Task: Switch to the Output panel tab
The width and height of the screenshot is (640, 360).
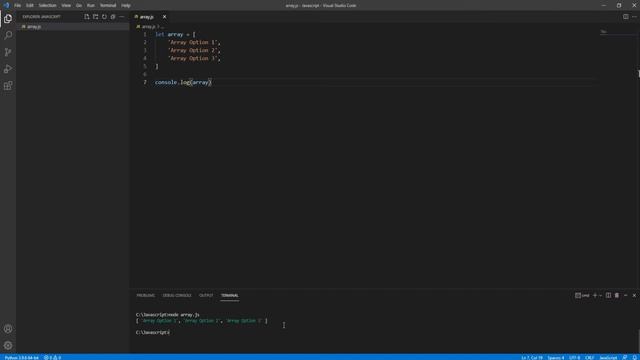Action: [x=206, y=296]
